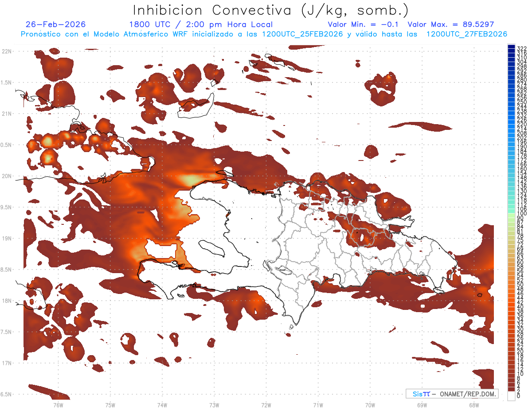Image resolution: width=532 pixels, height=411 pixels.
Task: Click the "19N" latitude label
Action: coord(7,238)
